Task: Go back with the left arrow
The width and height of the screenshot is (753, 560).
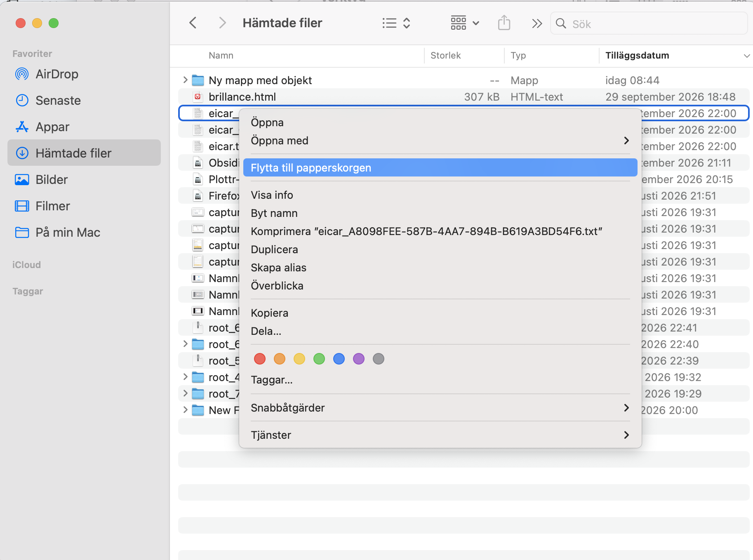Action: pos(193,23)
